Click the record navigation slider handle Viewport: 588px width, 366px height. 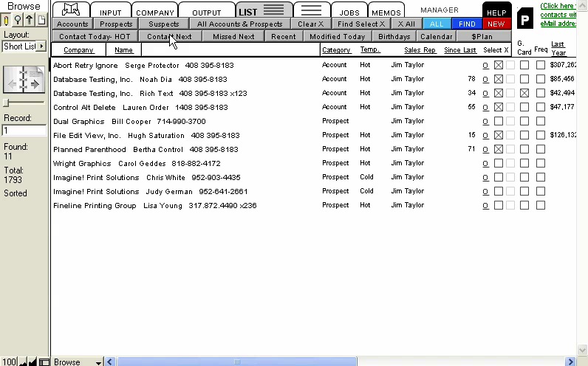pyautogui.click(x=6, y=103)
